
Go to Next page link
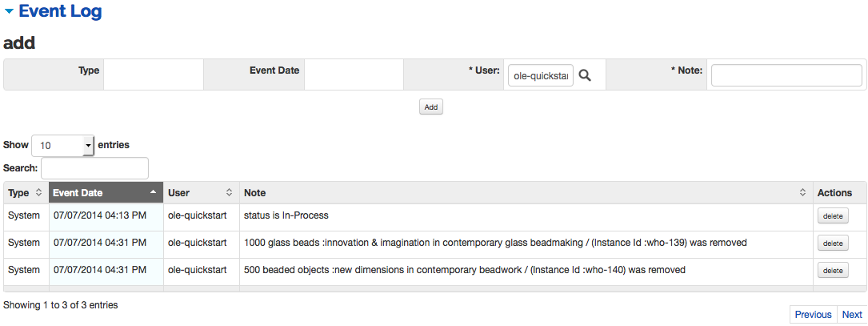pyautogui.click(x=852, y=314)
